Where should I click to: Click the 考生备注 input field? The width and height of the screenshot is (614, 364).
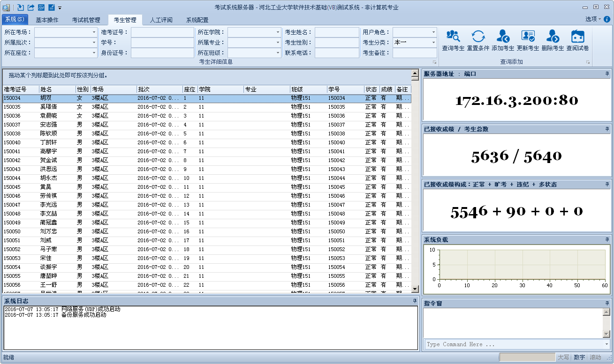point(415,53)
